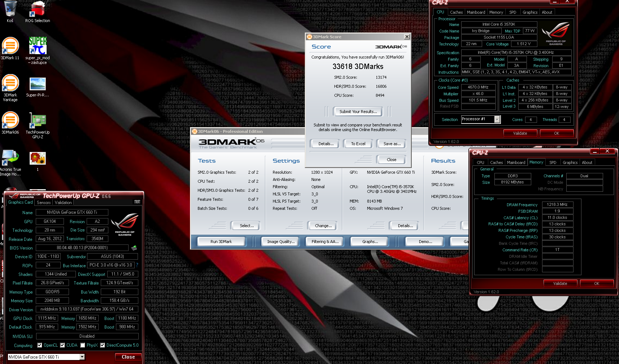Click Save as button in Score dialog

pyautogui.click(x=392, y=144)
